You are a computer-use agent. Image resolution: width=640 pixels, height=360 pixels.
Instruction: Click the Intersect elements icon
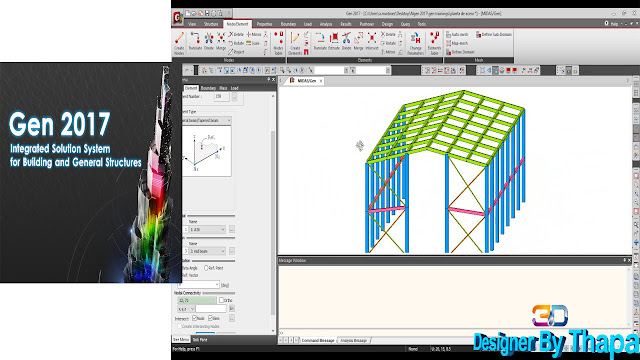tap(372, 41)
